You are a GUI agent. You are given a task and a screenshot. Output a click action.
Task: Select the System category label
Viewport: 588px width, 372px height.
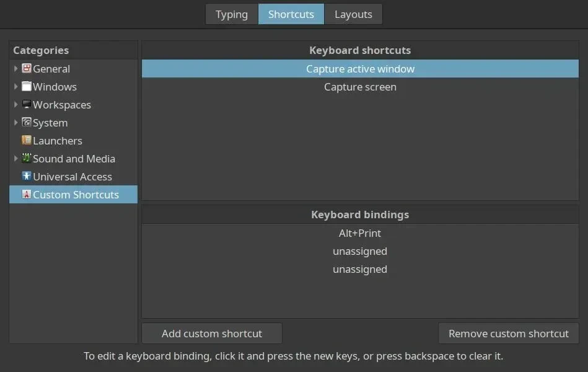pos(50,123)
